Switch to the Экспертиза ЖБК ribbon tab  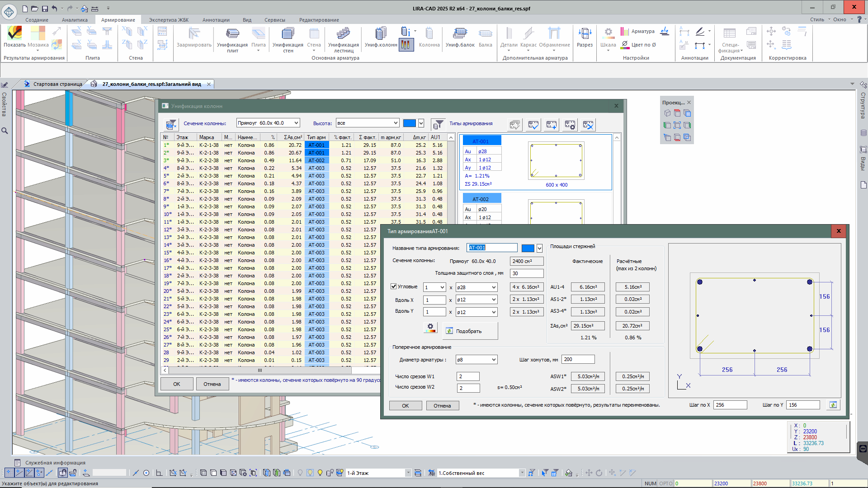coord(169,20)
